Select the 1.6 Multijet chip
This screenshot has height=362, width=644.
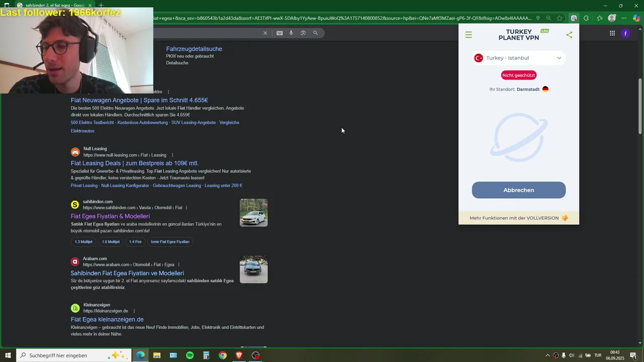(x=111, y=242)
